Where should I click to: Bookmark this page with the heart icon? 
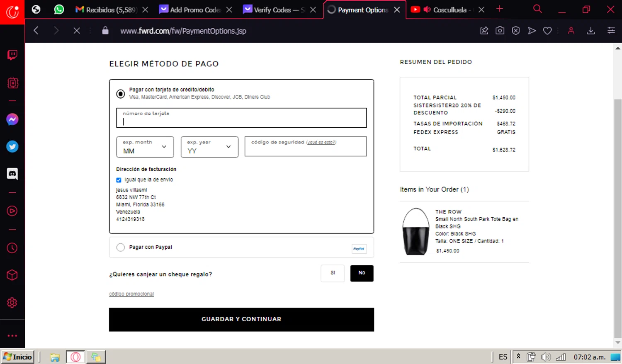pos(547,31)
